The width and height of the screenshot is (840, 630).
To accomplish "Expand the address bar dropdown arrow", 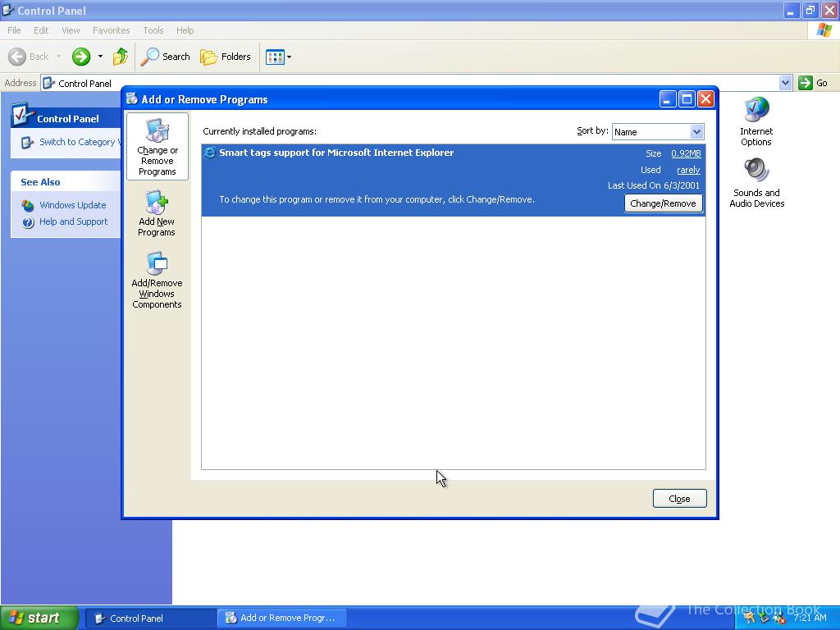I will [785, 83].
